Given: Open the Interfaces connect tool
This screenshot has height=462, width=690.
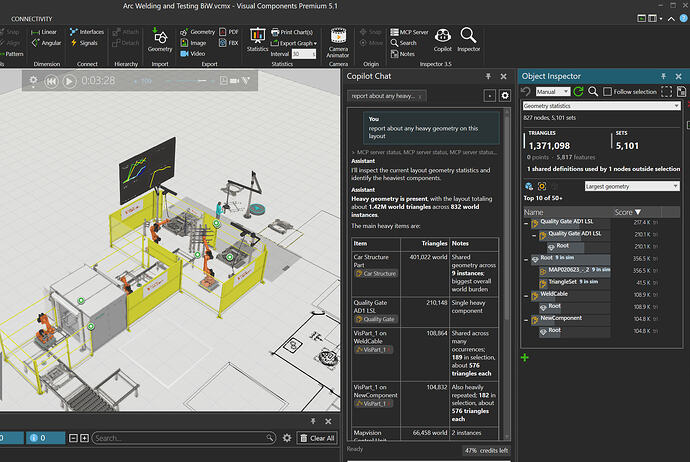Looking at the screenshot, I should [87, 32].
